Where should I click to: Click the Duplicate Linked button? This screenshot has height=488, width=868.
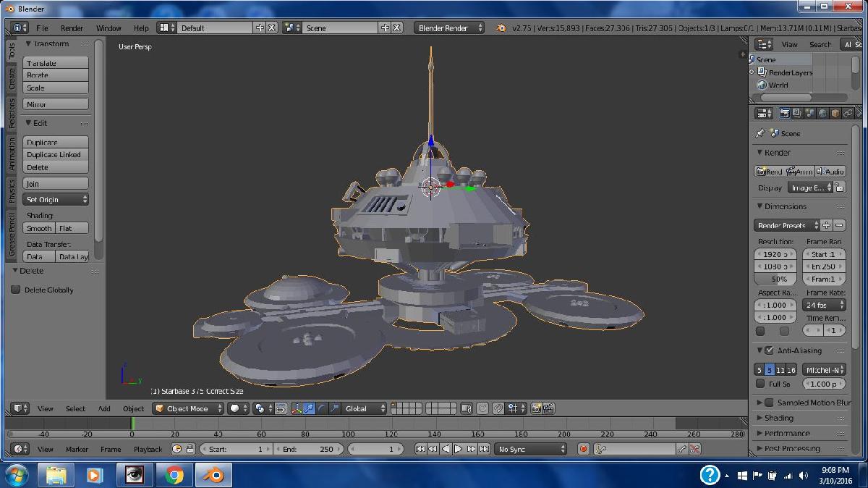(x=55, y=154)
